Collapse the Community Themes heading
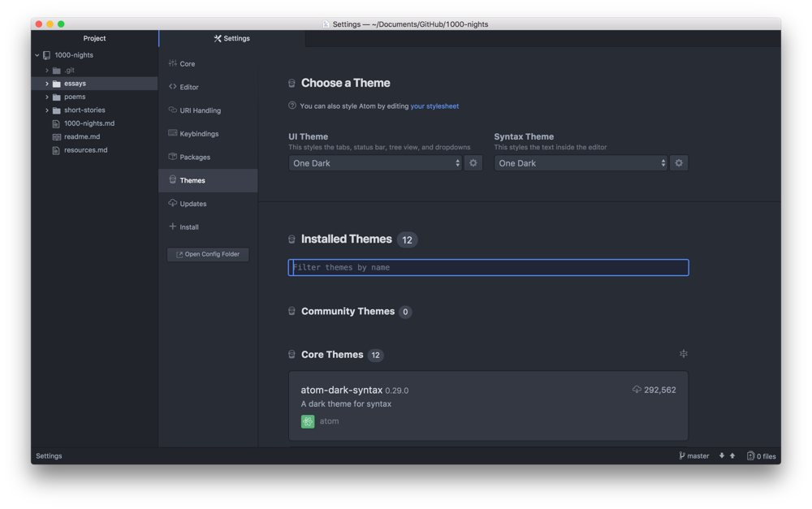Viewport: 812px width, 509px height. (x=348, y=311)
